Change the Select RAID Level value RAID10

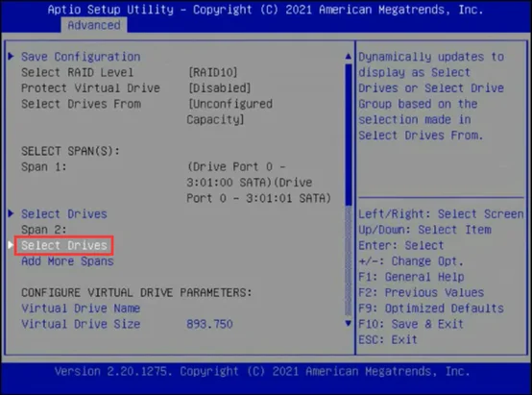(x=213, y=72)
